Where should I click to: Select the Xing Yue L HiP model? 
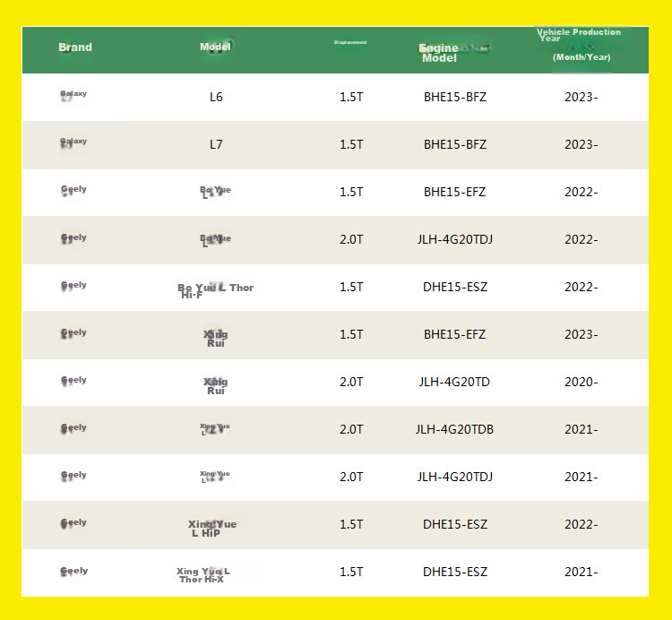[x=212, y=529]
